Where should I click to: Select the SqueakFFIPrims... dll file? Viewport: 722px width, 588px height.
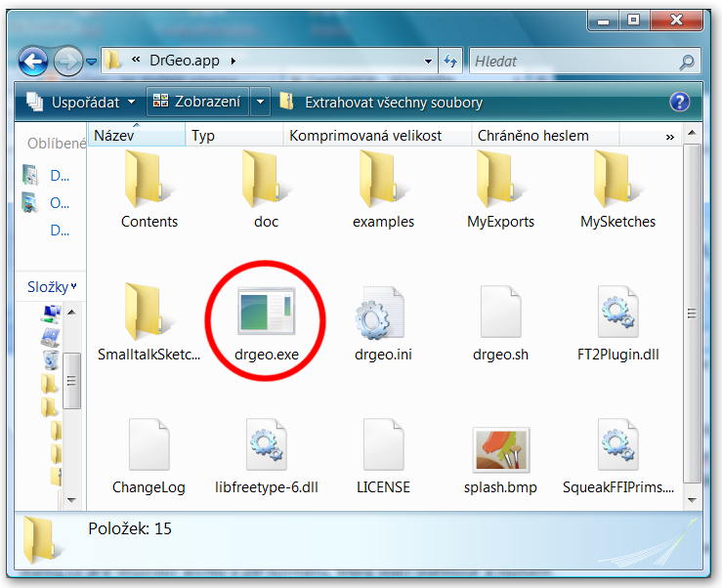coord(617,456)
